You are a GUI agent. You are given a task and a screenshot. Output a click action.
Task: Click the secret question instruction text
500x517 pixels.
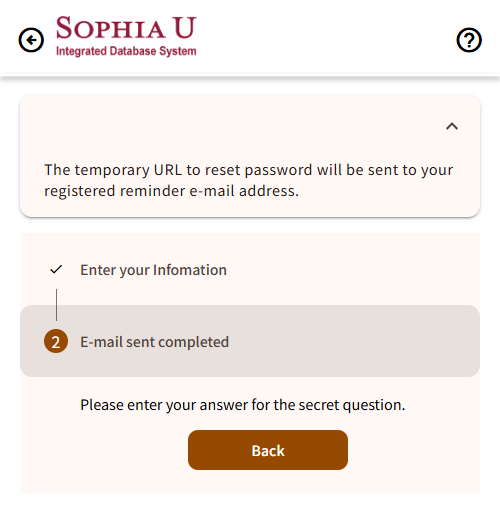click(x=243, y=405)
